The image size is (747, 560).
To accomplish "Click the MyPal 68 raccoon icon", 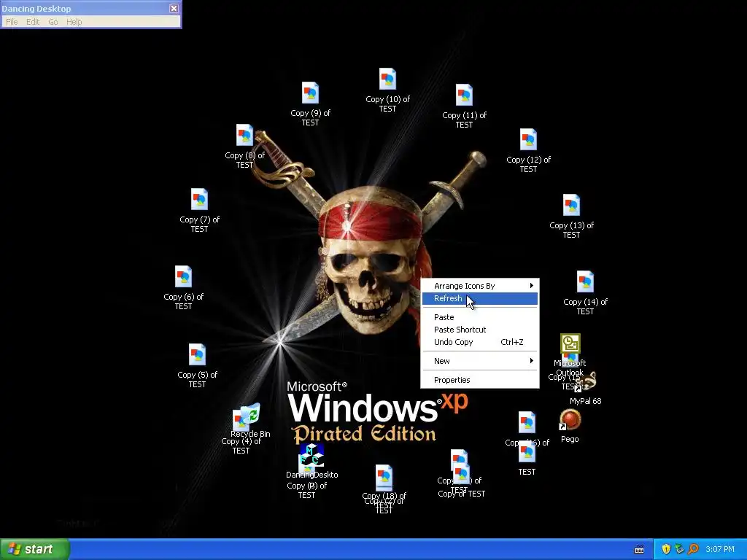I will (x=587, y=382).
